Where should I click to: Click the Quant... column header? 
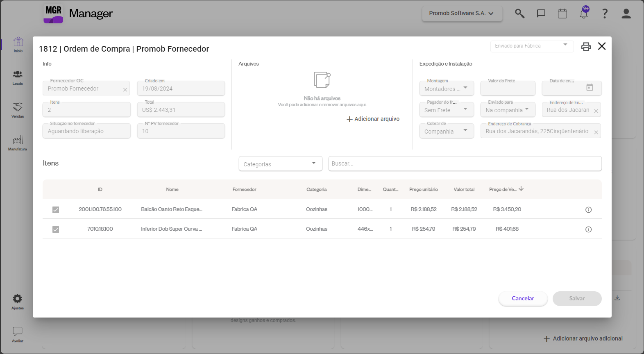(390, 189)
